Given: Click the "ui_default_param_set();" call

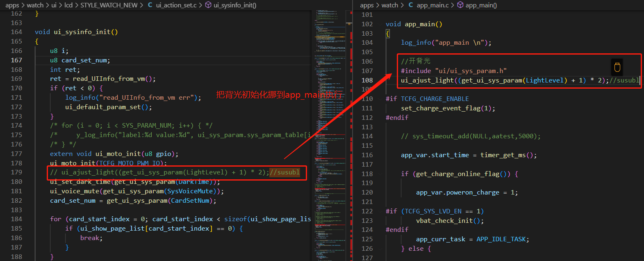Looking at the screenshot, I should pos(109,107).
